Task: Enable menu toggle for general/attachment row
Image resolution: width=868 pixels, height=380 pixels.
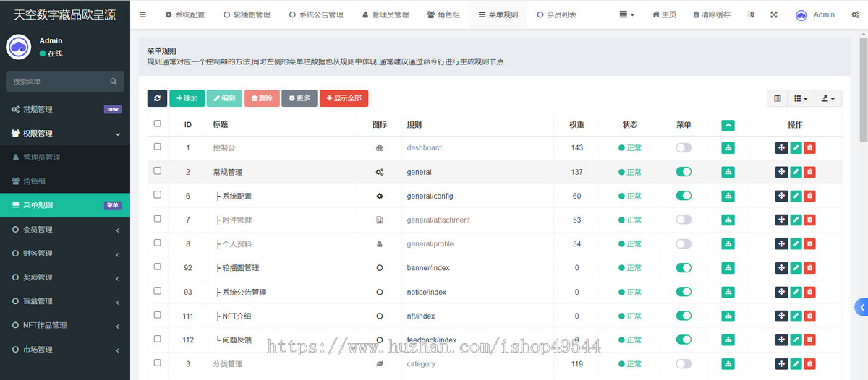Action: [x=684, y=220]
